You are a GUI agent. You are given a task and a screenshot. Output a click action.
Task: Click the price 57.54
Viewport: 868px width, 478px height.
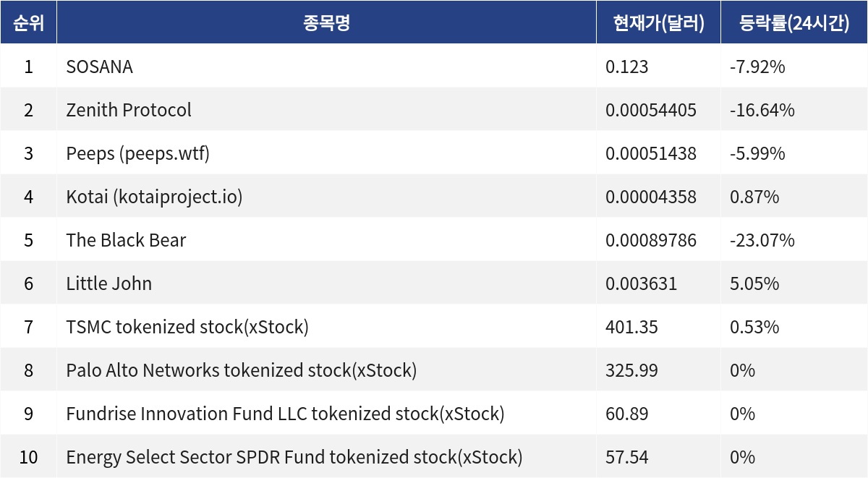click(627, 458)
